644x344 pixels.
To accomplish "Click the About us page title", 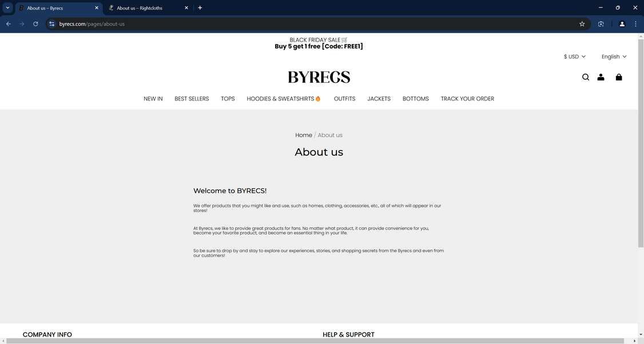I will pos(319,152).
